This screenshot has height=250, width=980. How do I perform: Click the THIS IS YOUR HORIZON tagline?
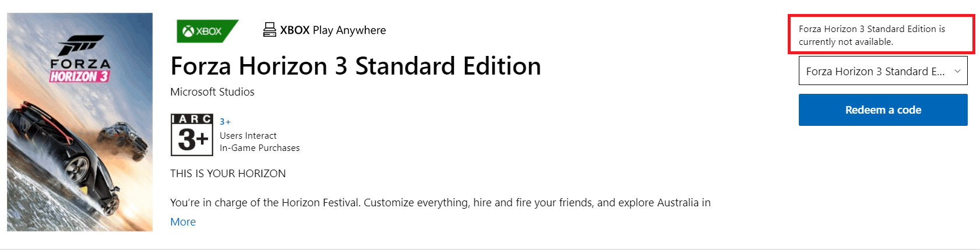click(228, 174)
